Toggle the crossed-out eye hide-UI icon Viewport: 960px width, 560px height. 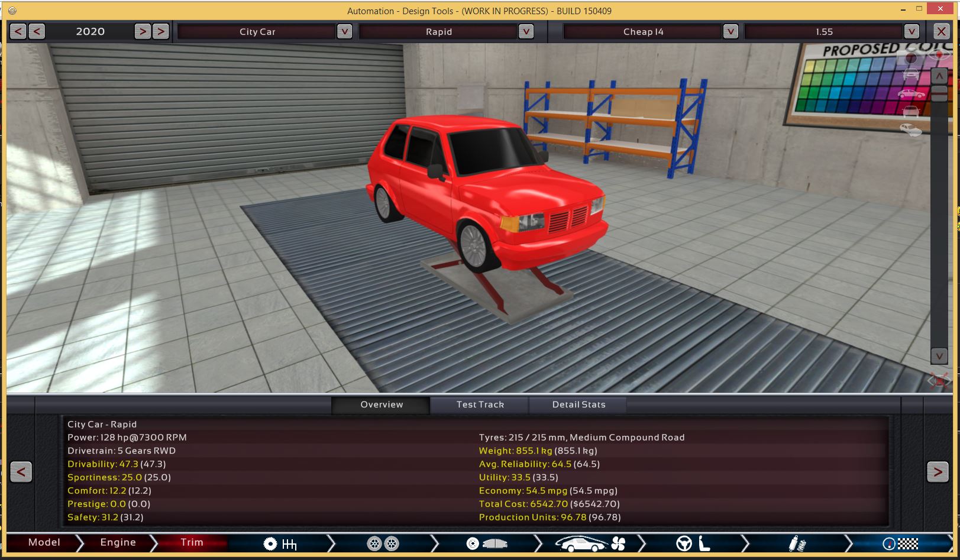click(x=939, y=380)
